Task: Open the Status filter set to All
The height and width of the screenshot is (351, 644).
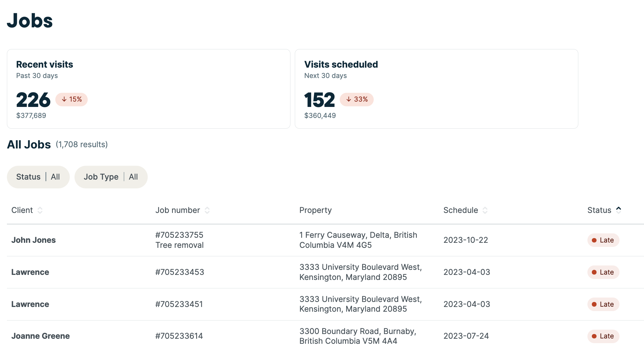Action: [x=38, y=177]
